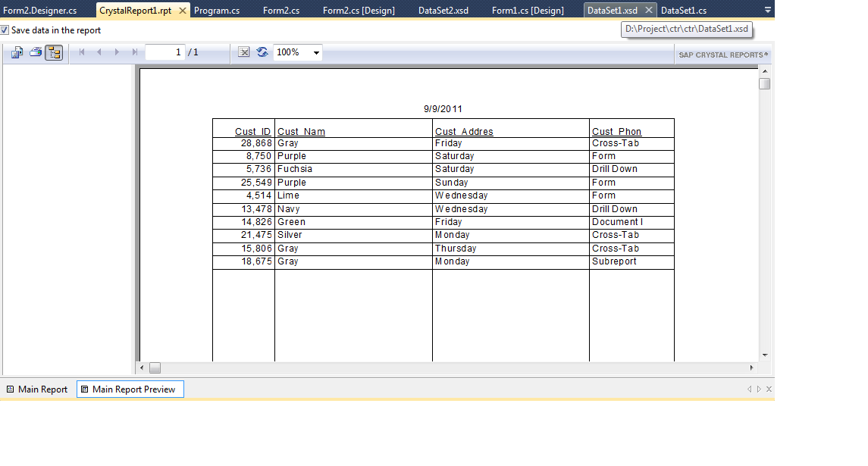Click the Green name cell
868x466 pixels.
click(291, 222)
